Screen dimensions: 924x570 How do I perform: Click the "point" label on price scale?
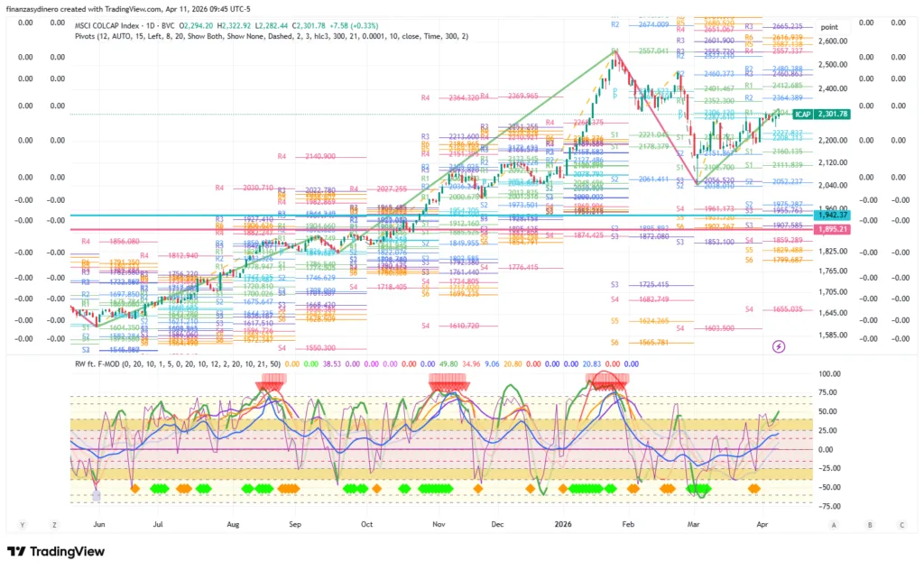point(830,28)
